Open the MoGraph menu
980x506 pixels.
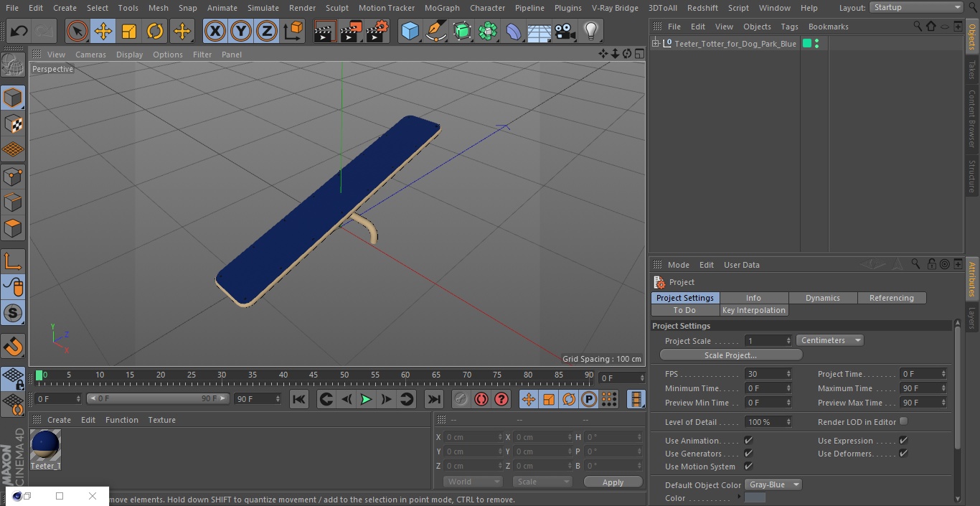pos(442,8)
